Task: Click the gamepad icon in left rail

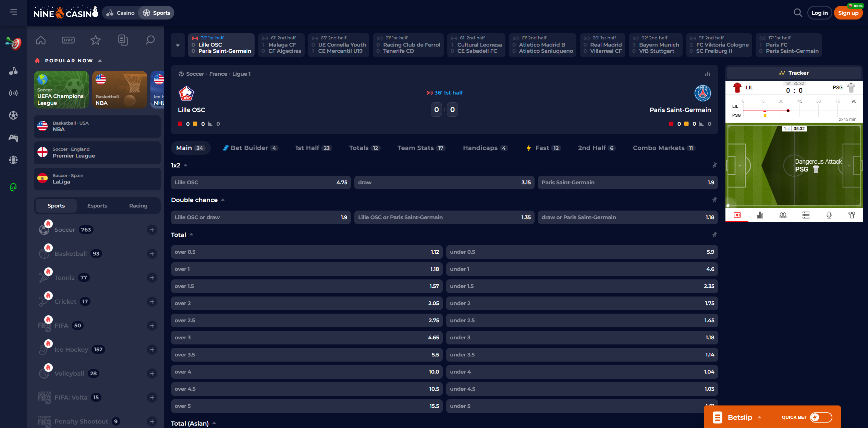Action: pyautogui.click(x=13, y=138)
